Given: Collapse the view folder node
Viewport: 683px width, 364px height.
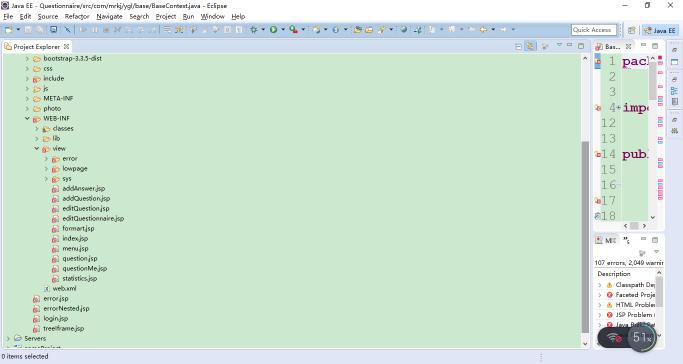Looking at the screenshot, I should click(37, 148).
